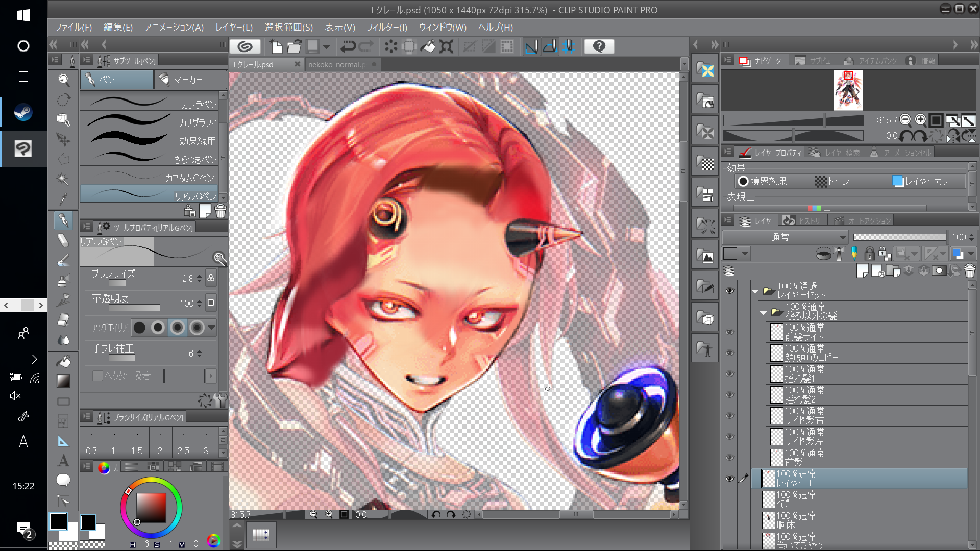The width and height of the screenshot is (980, 551).
Task: Zoom out navigator with minus magnifier
Action: (905, 119)
